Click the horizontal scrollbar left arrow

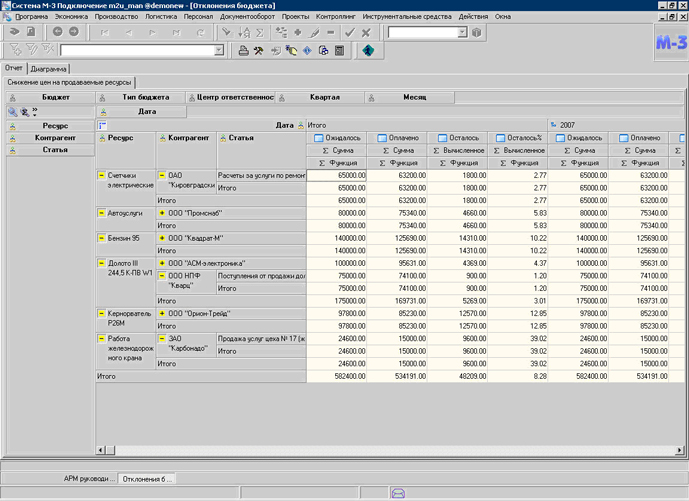coord(101,450)
